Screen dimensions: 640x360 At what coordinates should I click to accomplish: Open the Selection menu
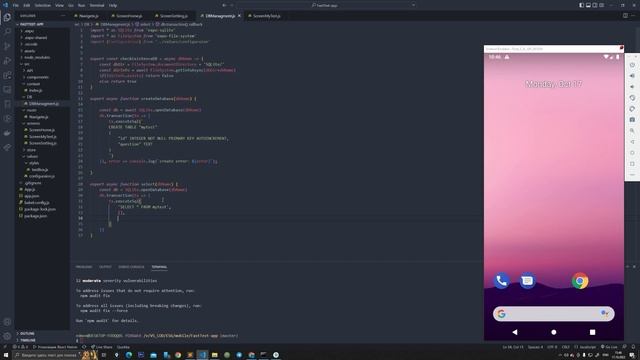[x=42, y=5]
